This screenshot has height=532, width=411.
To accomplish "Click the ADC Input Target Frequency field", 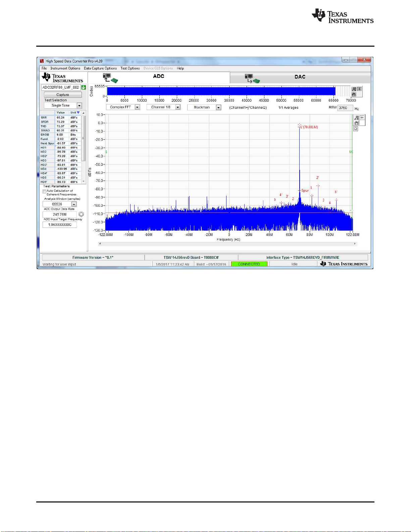I will pos(60,225).
